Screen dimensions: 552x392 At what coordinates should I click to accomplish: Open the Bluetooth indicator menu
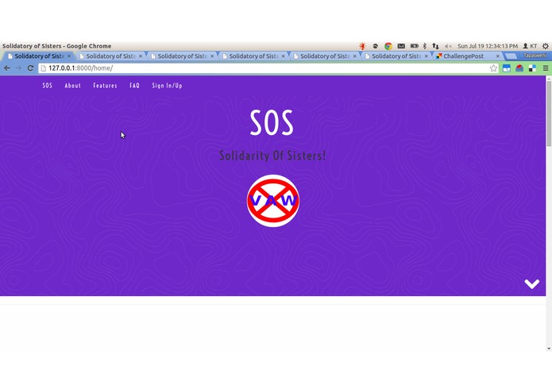(425, 46)
